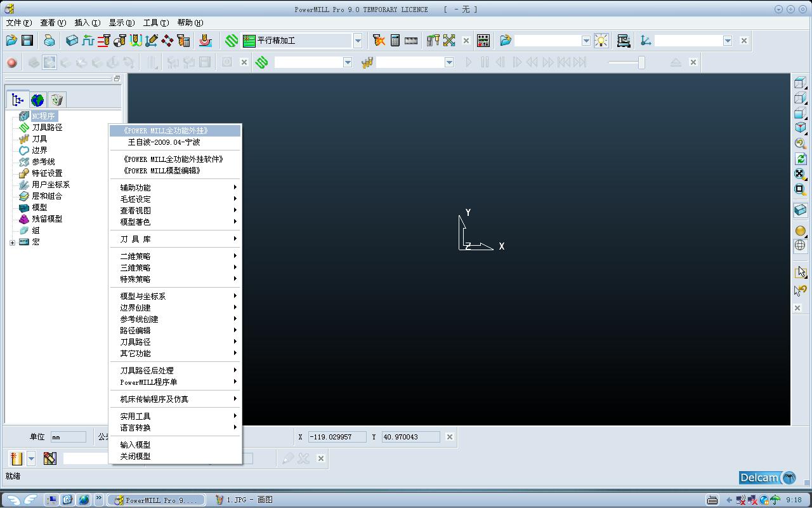Viewport: 812px width, 508px height.
Task: Click the ruler measure icon
Action: (x=411, y=41)
